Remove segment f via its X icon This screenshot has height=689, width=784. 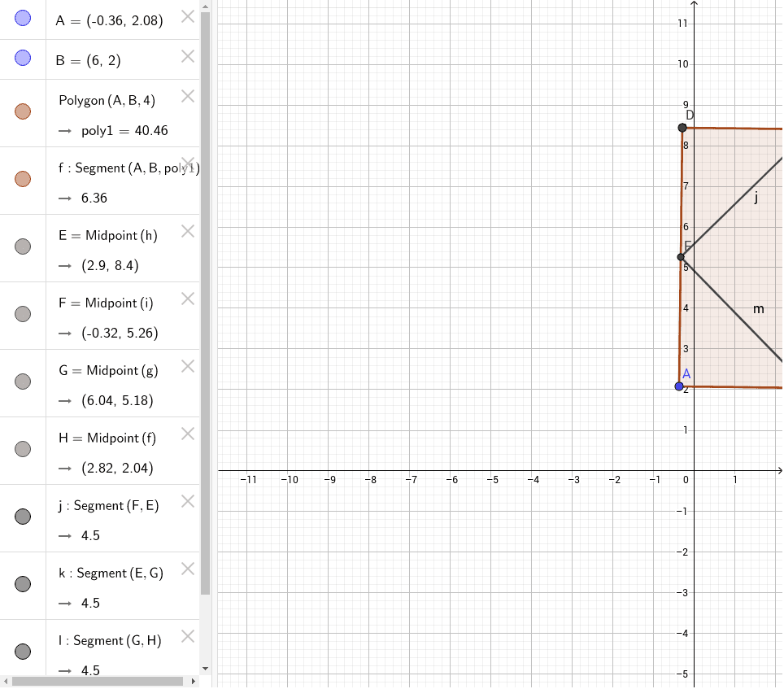pyautogui.click(x=187, y=164)
